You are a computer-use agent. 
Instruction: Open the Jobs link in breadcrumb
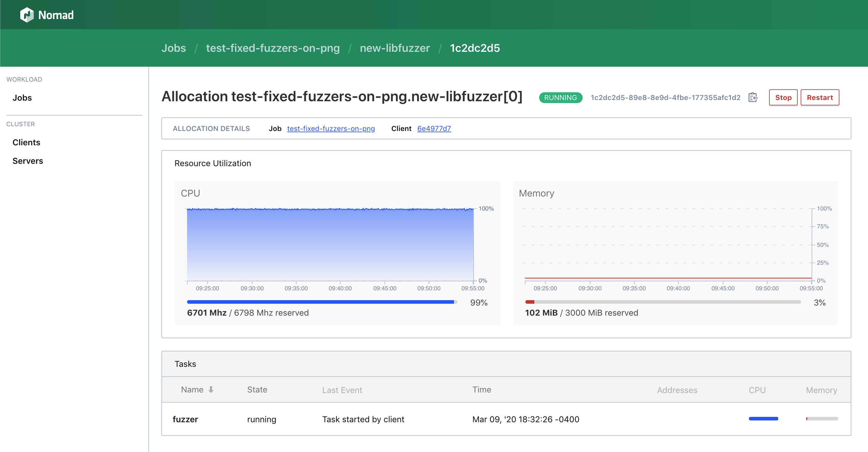[x=173, y=48]
